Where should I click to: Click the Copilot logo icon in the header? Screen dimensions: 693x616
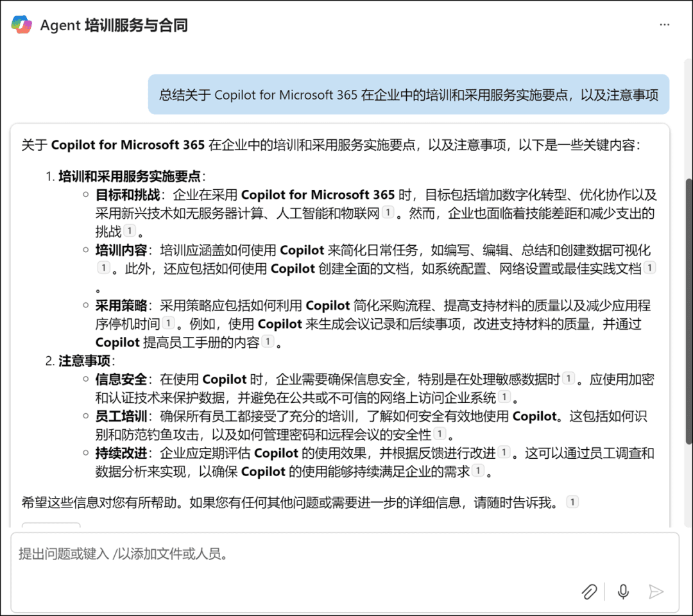[22, 25]
